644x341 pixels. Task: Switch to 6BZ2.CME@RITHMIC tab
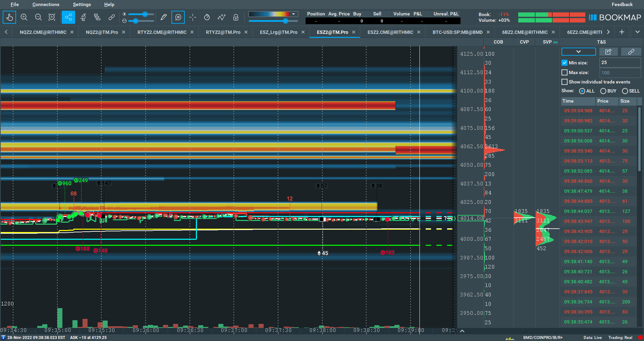(525, 32)
